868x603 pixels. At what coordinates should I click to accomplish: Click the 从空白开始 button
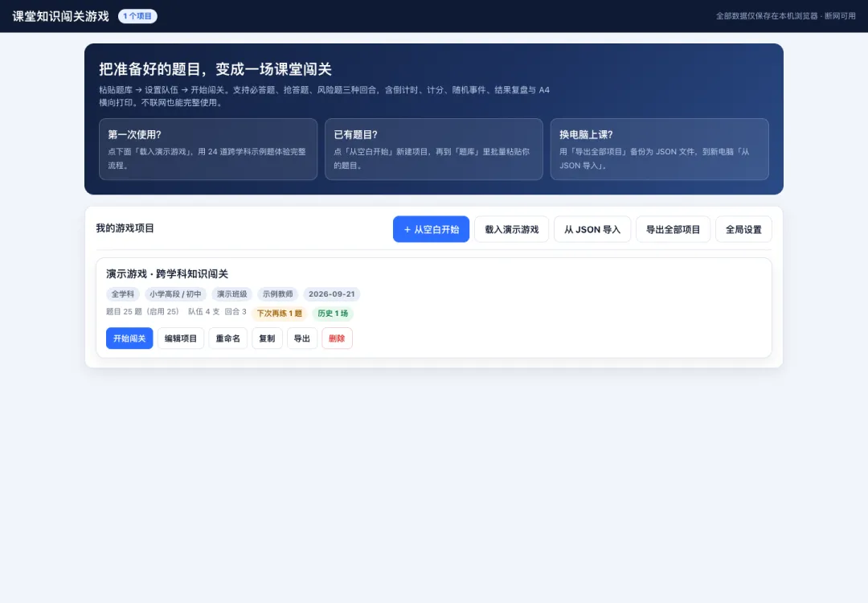(431, 229)
